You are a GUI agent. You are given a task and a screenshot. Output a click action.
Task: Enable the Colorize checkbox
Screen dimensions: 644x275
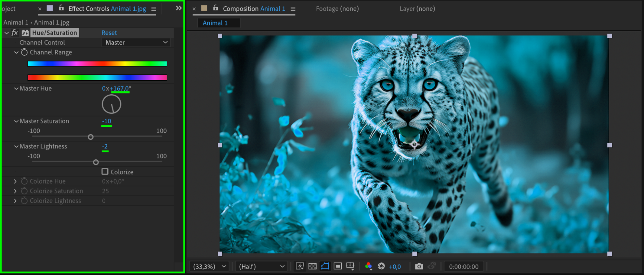105,172
